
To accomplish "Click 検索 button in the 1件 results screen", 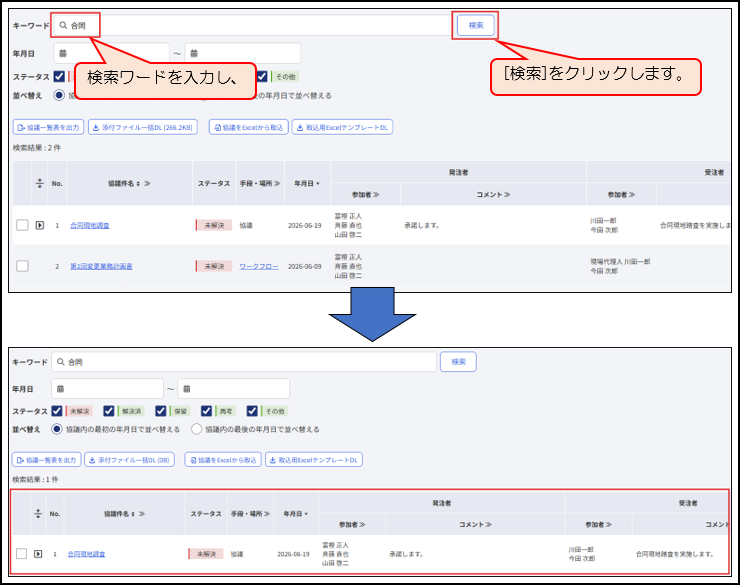I will point(458,362).
